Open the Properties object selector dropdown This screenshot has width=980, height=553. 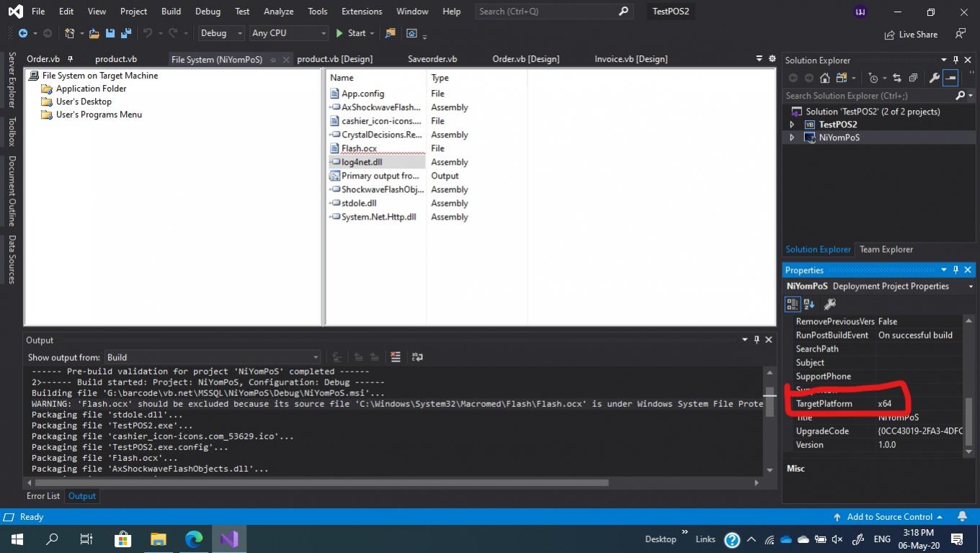pyautogui.click(x=970, y=287)
